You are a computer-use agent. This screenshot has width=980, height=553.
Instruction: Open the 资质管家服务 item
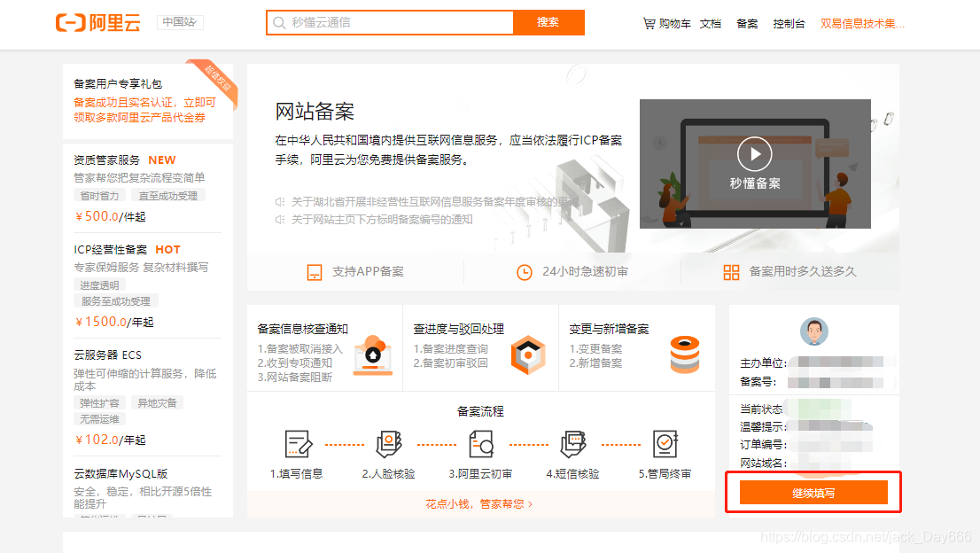(107, 160)
